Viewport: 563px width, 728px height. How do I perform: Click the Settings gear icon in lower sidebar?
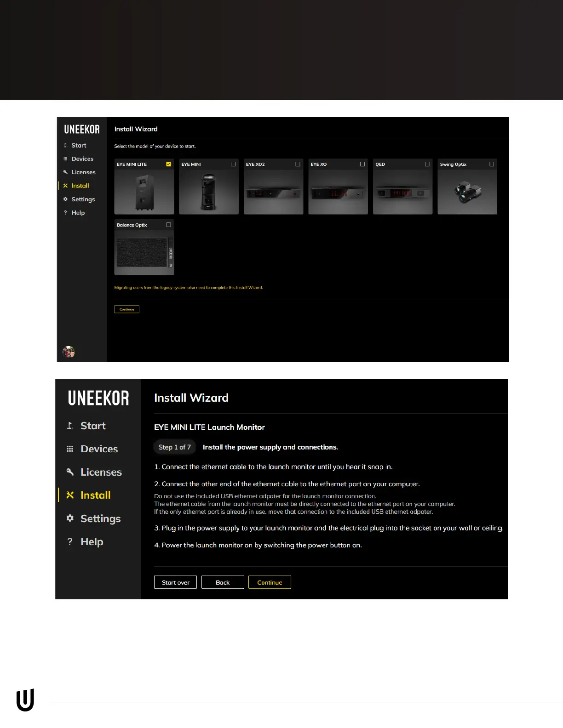pyautogui.click(x=70, y=518)
